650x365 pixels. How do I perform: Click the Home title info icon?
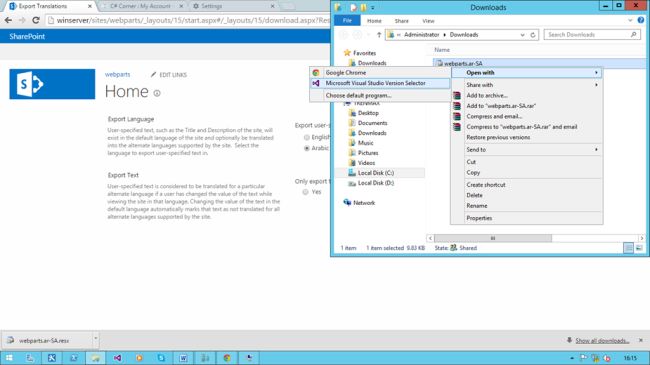coord(157,93)
